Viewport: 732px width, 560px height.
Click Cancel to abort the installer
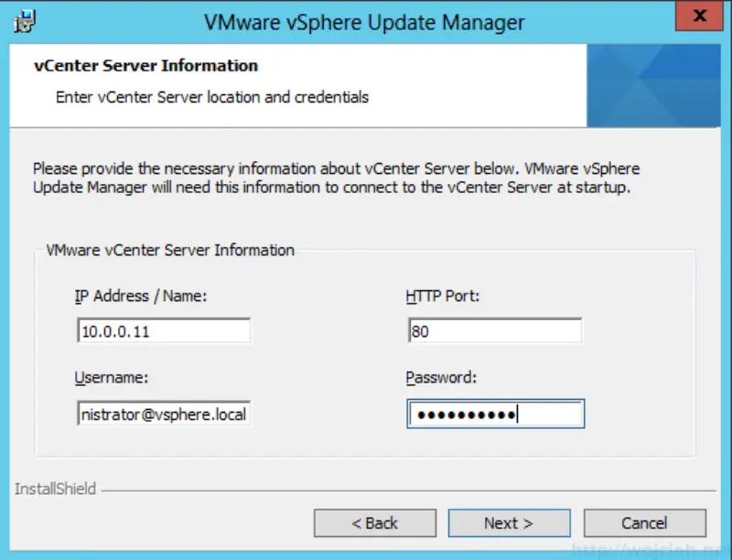coord(644,522)
